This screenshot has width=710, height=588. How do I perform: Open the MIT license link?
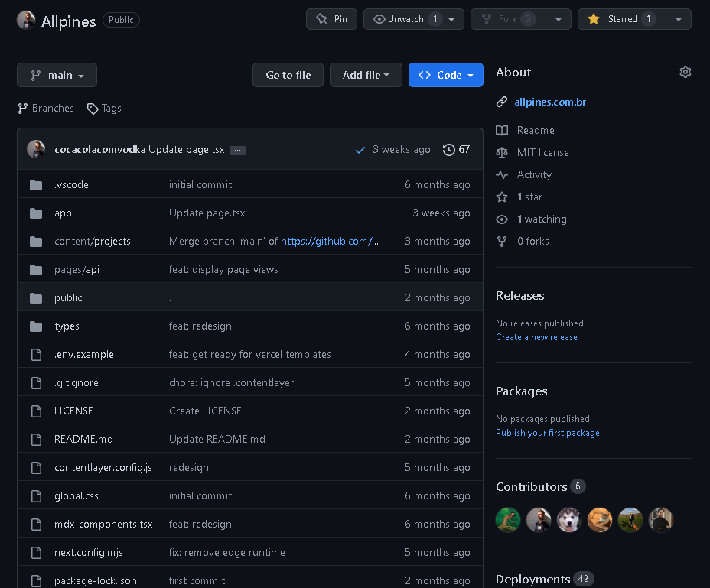coord(543,153)
